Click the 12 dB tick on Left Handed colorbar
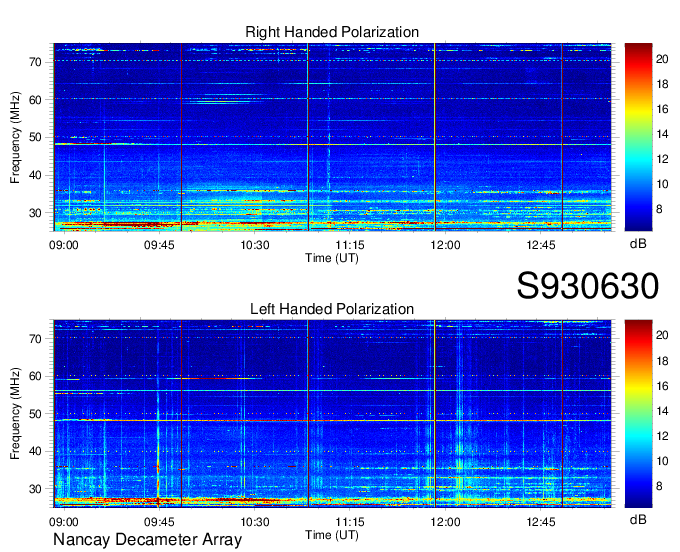Screen dimensions: 680x552 pos(662,436)
